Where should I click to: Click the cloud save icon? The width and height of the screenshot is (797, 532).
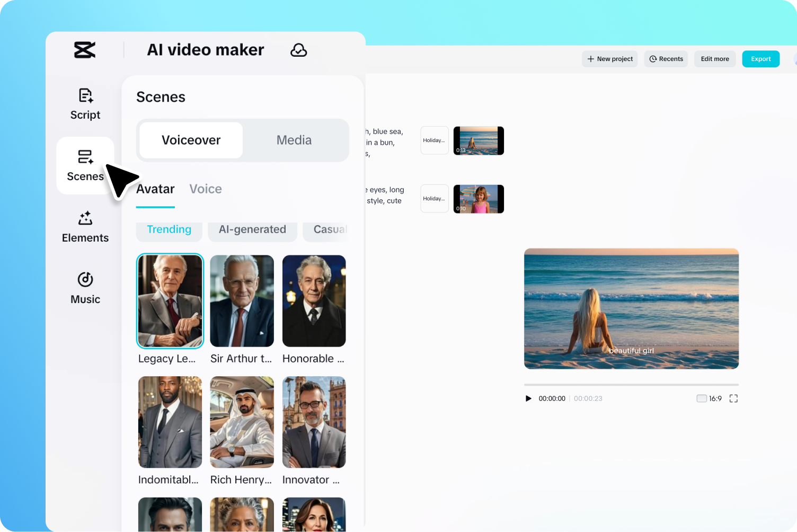[299, 50]
